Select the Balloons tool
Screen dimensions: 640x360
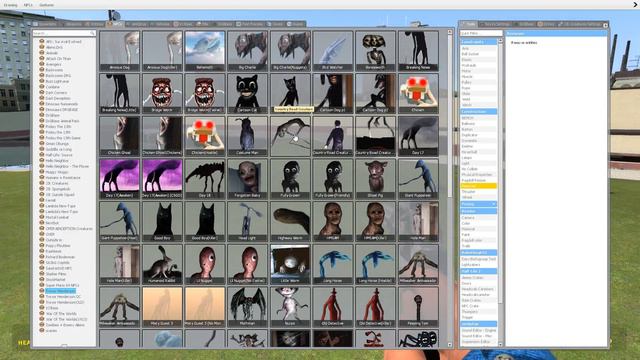click(x=478, y=123)
